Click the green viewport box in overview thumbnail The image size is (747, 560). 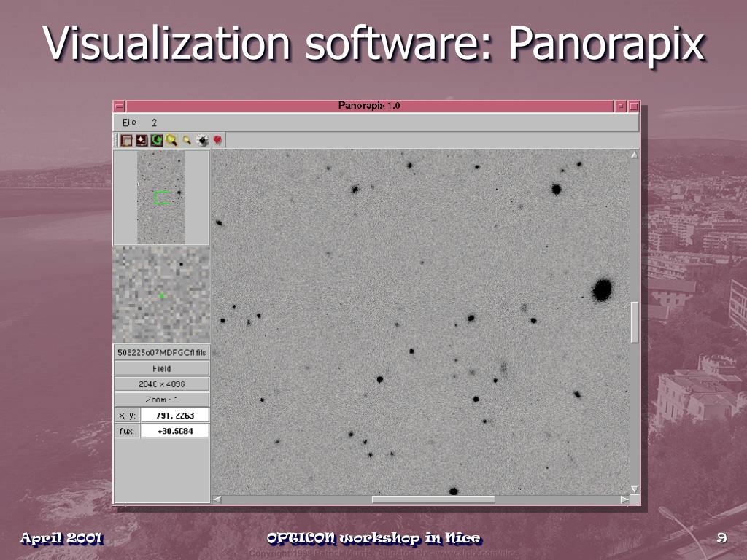[163, 198]
